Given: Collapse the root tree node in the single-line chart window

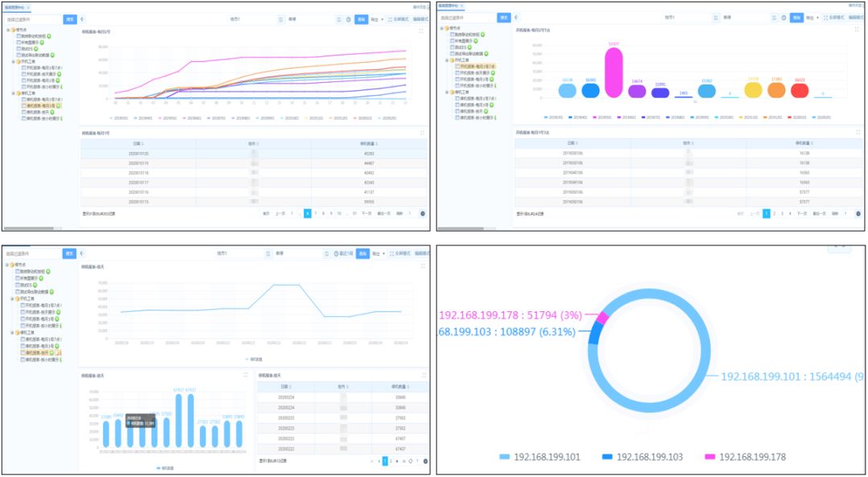Looking at the screenshot, I should pyautogui.click(x=8, y=265).
